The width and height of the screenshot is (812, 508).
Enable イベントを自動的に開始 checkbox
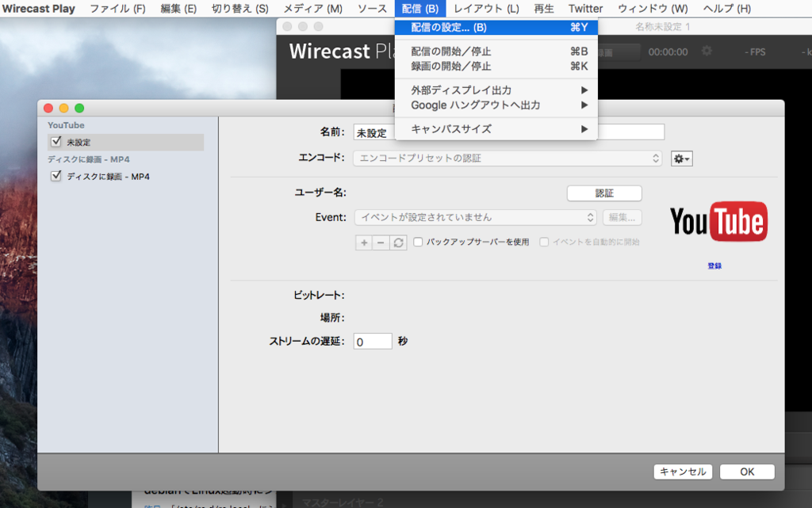coord(544,242)
